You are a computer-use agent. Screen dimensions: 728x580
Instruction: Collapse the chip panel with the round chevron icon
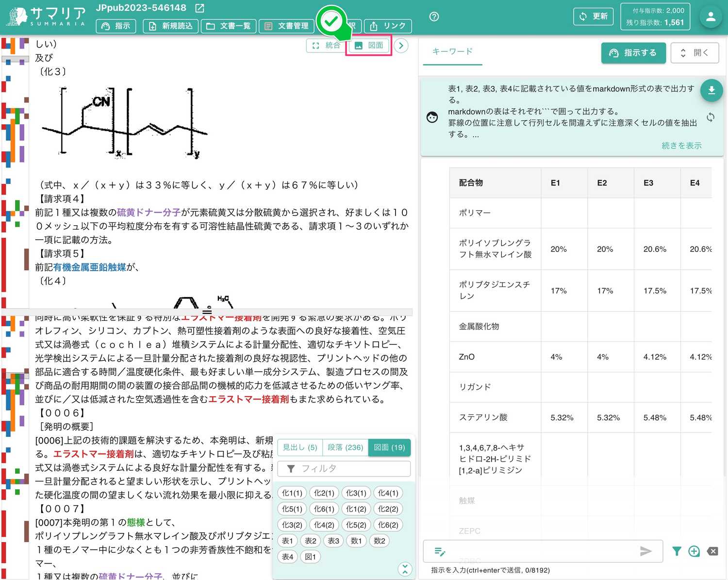click(405, 569)
